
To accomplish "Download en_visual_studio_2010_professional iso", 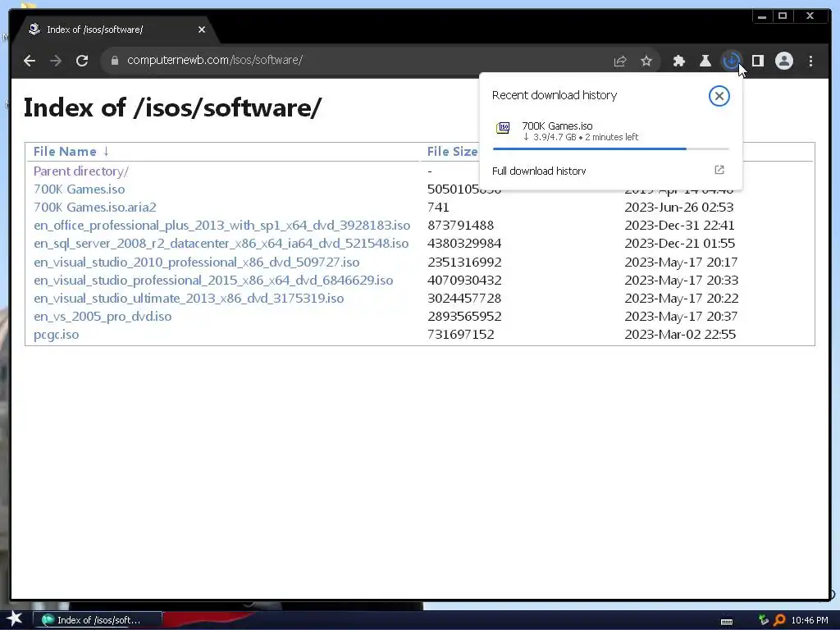I will [196, 262].
